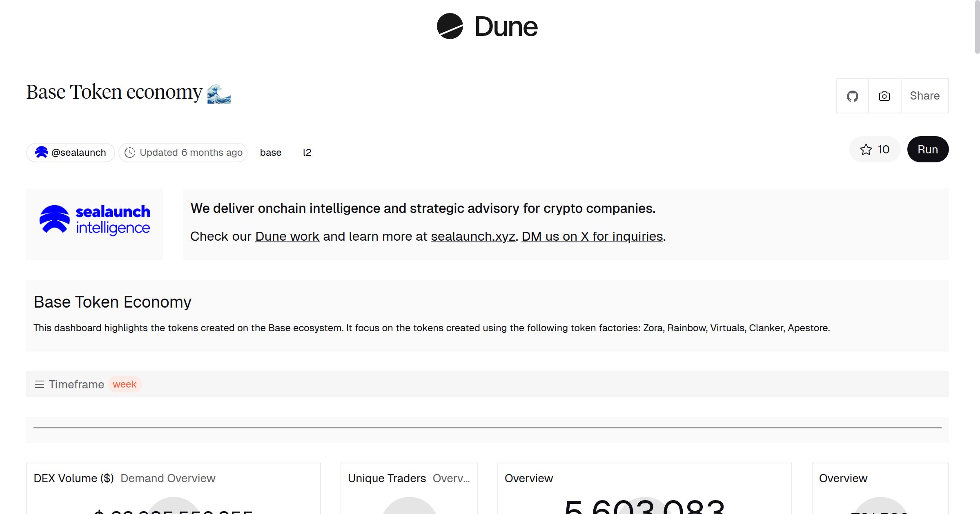Screen dimensions: 980x514
Task: Open the dashboard's GitHub repository icon
Action: (853, 96)
